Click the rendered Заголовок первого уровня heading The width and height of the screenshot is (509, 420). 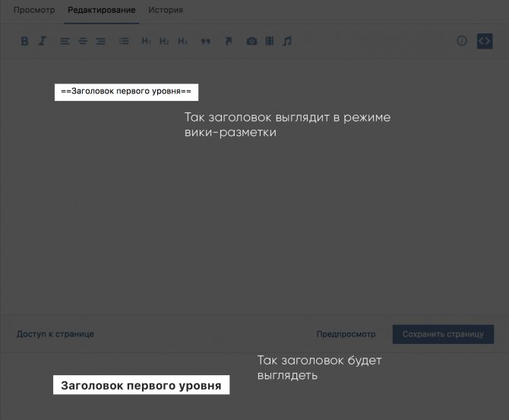[x=141, y=385]
